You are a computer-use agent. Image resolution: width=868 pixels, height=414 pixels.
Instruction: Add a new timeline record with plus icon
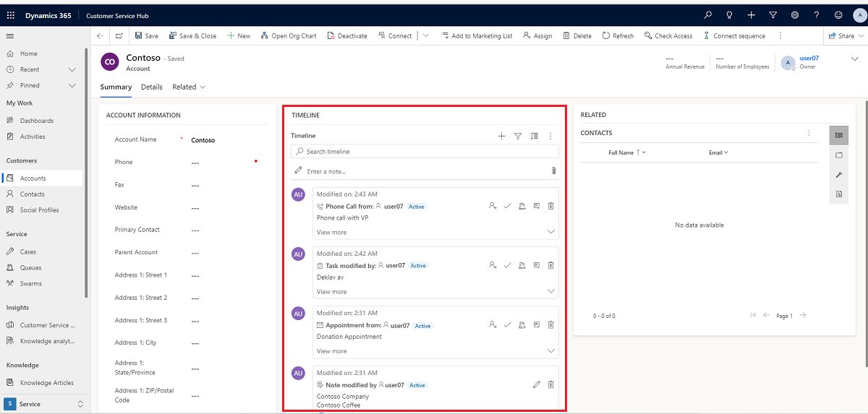[x=501, y=136]
